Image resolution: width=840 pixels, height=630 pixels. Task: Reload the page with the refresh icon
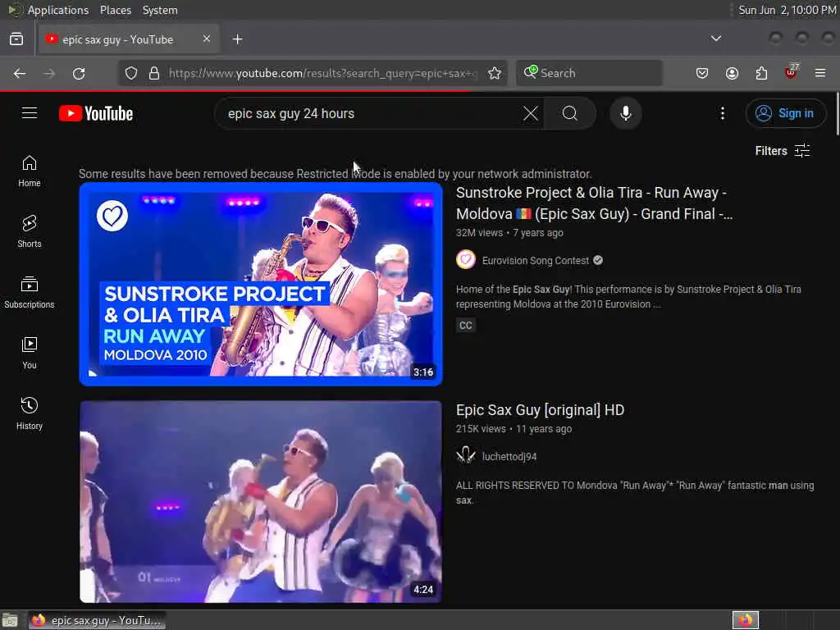79,73
